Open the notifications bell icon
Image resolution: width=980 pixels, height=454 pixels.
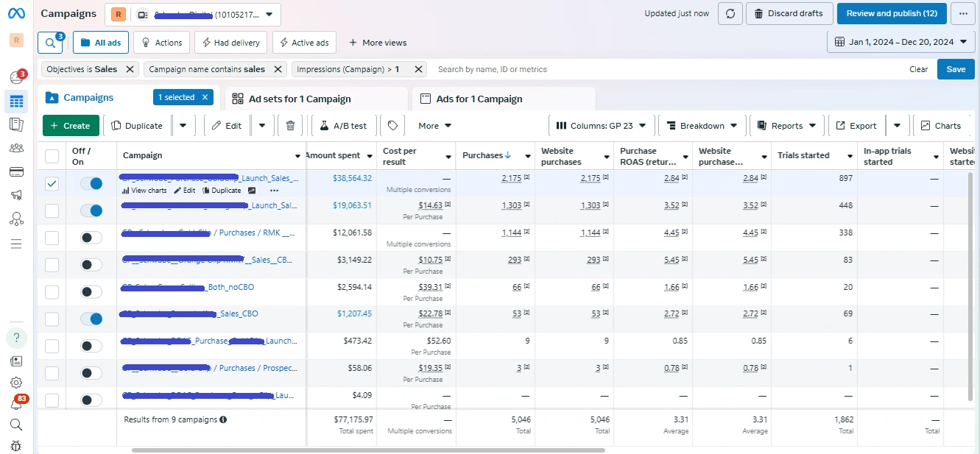(16, 404)
